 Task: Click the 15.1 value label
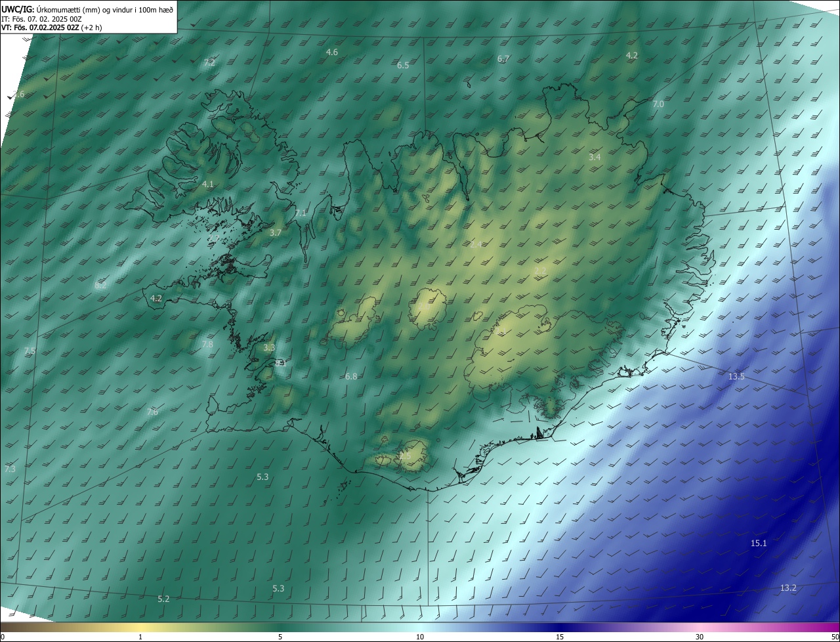759,544
